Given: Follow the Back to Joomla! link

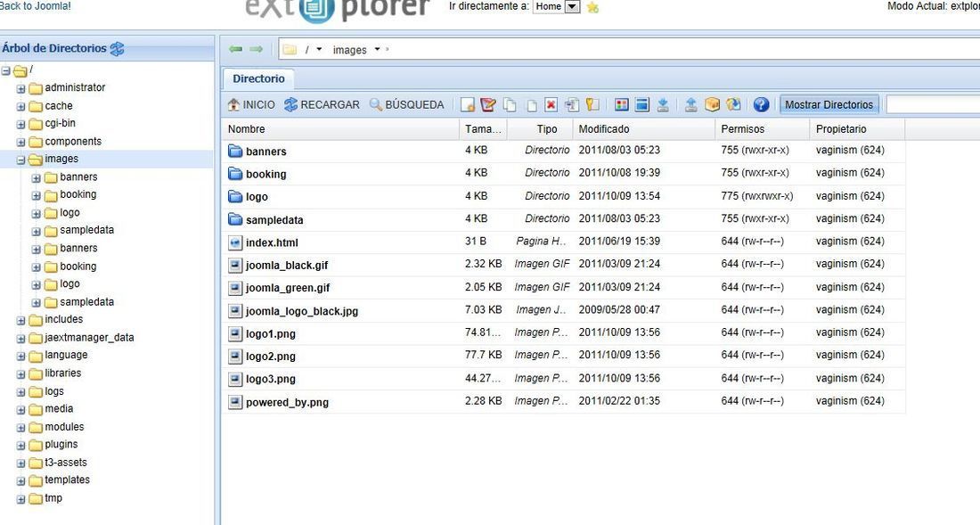Looking at the screenshot, I should (x=35, y=6).
